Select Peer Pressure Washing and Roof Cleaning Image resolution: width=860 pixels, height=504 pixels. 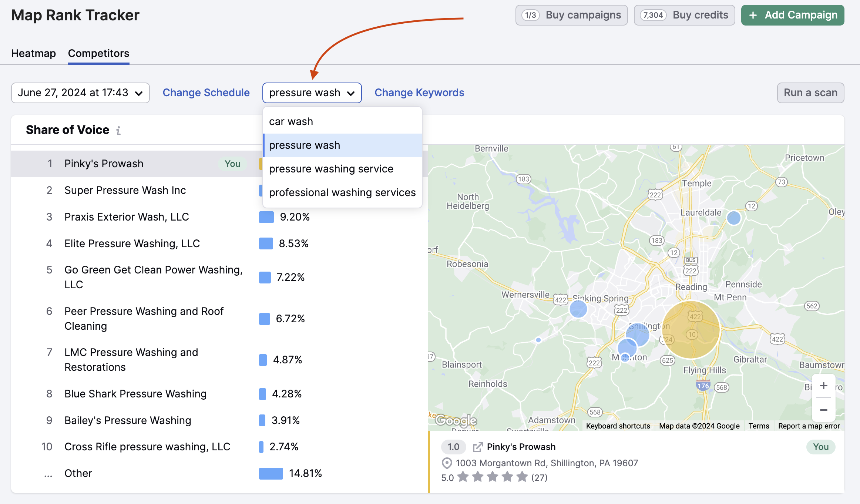click(x=219, y=319)
